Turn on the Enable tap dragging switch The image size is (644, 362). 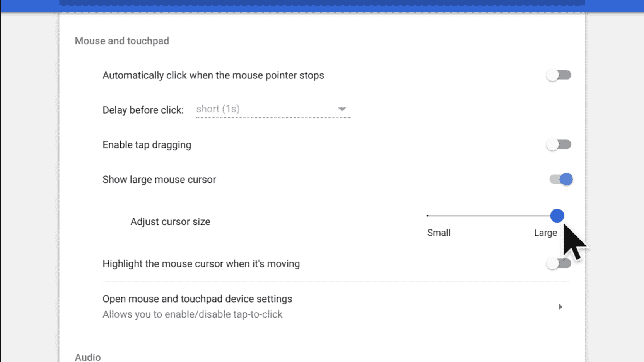click(559, 144)
